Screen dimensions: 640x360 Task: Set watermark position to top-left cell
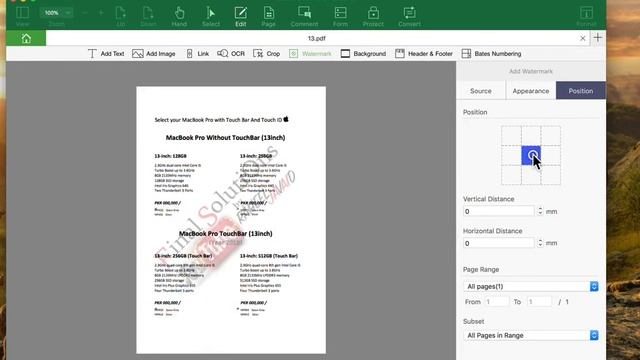click(511, 136)
